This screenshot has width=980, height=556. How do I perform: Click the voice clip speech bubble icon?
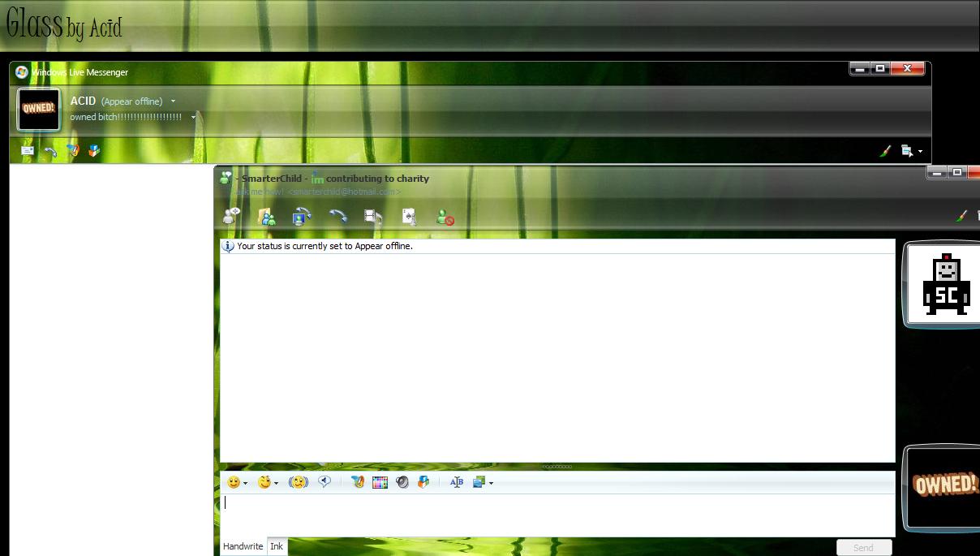325,481
